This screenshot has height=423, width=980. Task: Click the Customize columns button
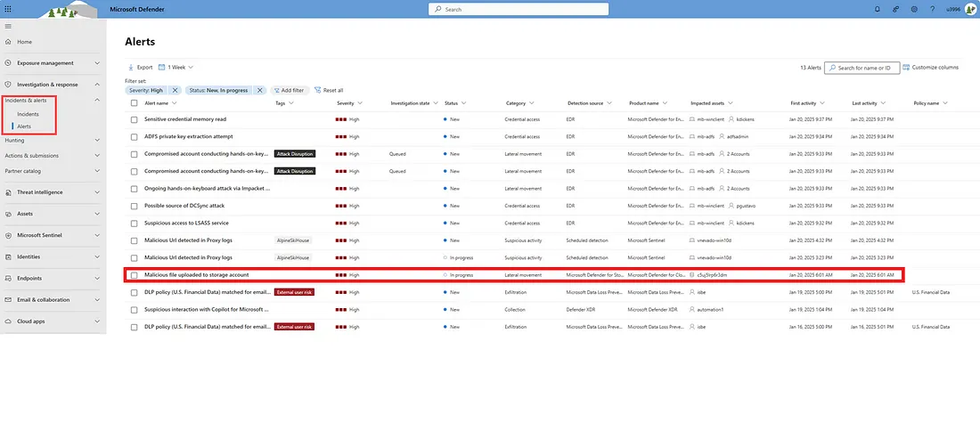pyautogui.click(x=930, y=67)
